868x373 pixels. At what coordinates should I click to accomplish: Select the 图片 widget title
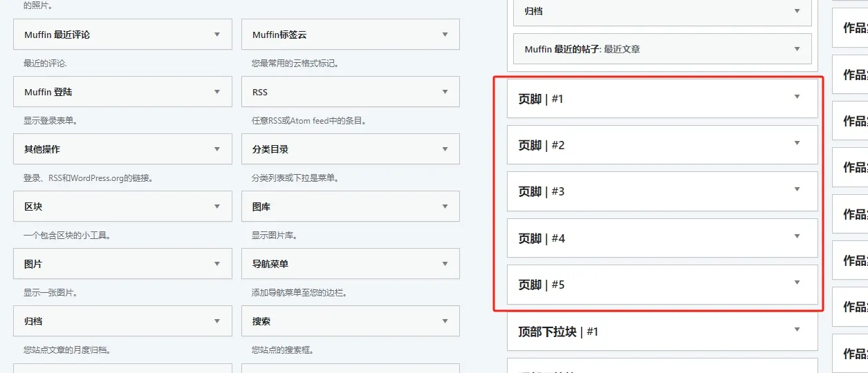point(33,264)
